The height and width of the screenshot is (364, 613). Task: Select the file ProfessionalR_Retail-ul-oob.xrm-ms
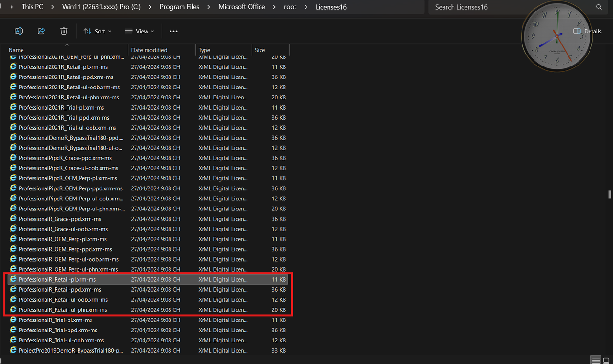tap(148, 300)
